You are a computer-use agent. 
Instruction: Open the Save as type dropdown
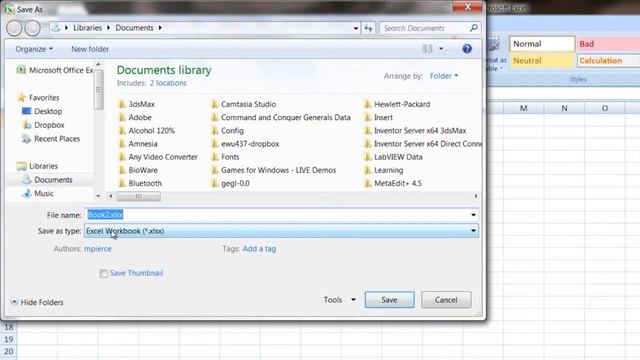point(281,231)
